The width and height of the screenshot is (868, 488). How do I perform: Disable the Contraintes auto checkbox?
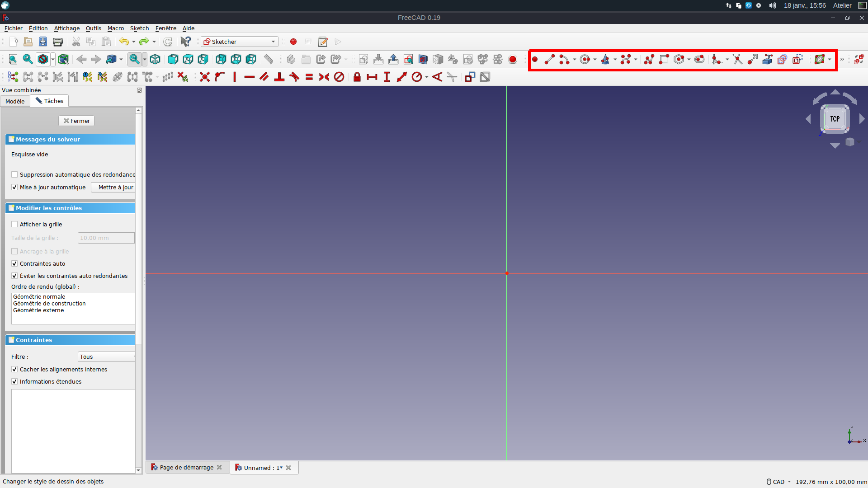[x=14, y=263]
